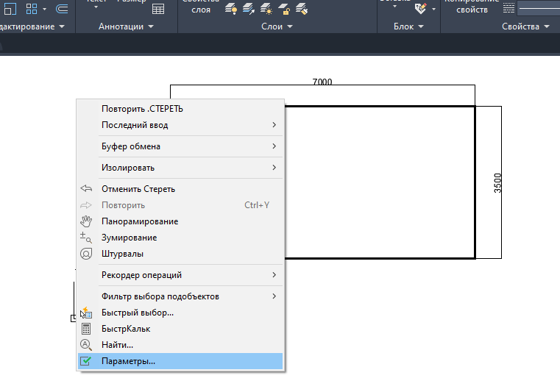The image size is (560, 392).
Task: Click the greyed Повторить Ctrl+Y entry
Action: pos(180,205)
